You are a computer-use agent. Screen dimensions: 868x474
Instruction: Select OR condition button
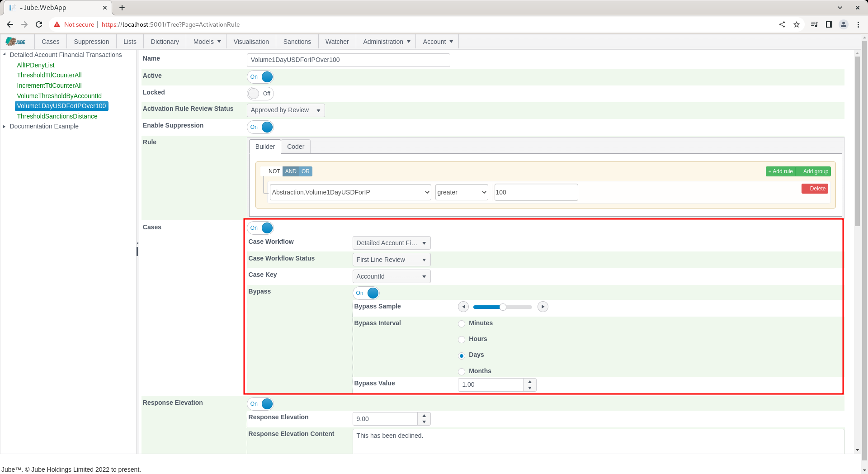(306, 171)
